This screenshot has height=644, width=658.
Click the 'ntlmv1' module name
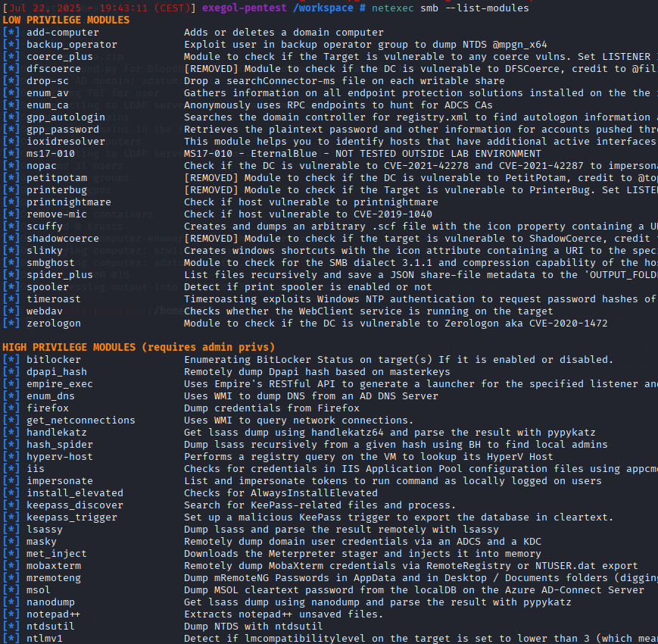[x=45, y=639]
